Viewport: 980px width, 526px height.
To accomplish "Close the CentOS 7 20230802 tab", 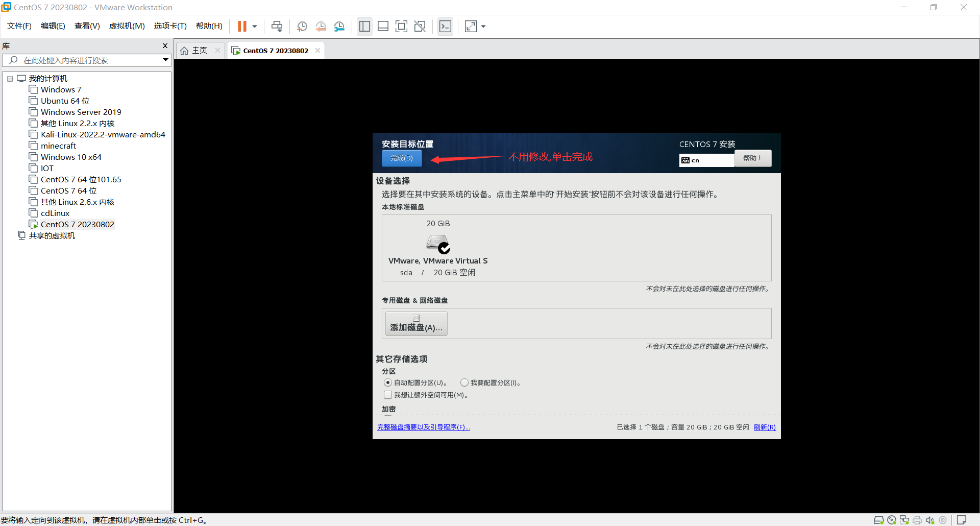I will pos(317,51).
